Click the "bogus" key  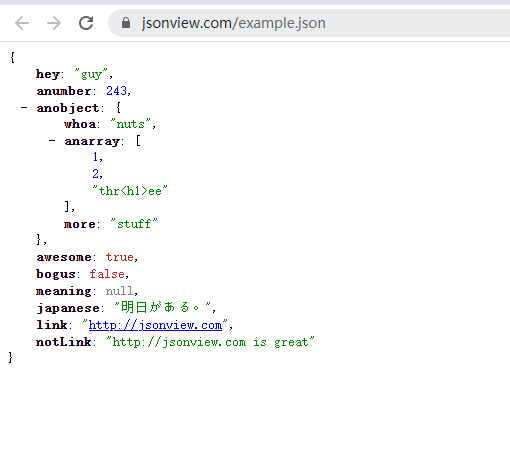click(x=56, y=274)
